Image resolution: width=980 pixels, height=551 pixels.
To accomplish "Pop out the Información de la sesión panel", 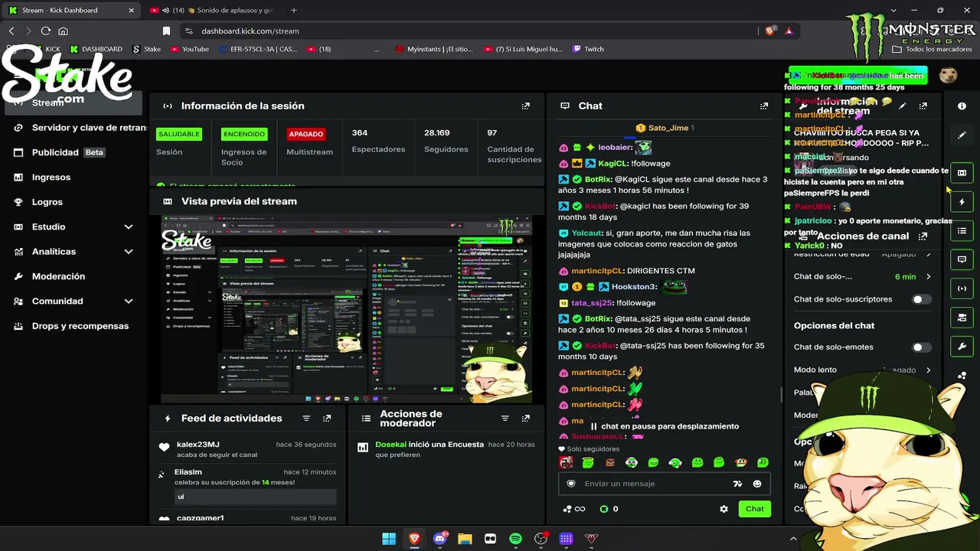I will click(x=525, y=106).
